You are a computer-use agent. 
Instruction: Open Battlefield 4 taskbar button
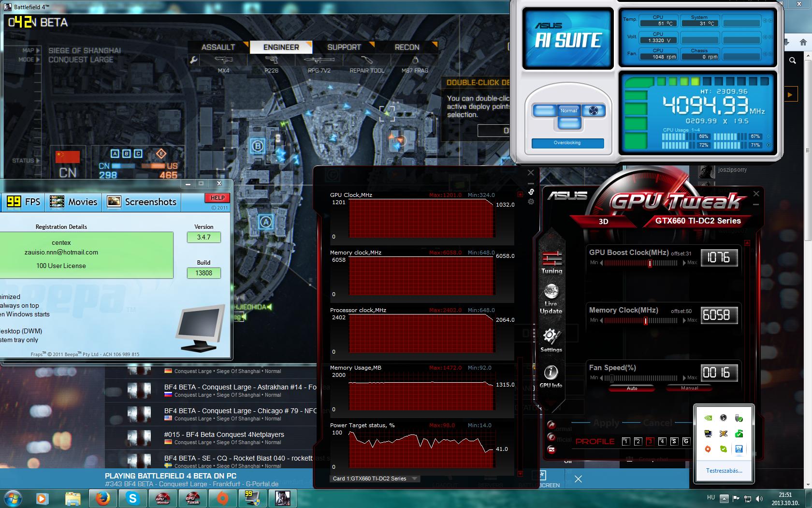pyautogui.click(x=282, y=498)
